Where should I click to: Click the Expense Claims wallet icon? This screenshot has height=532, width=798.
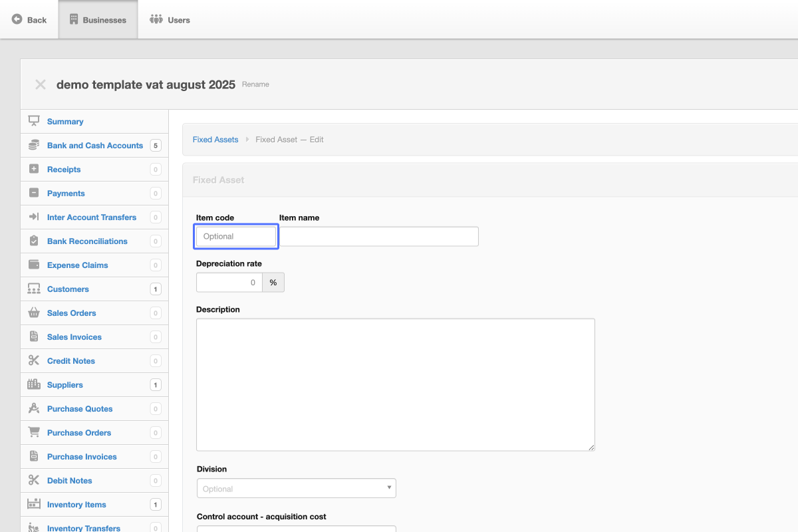click(34, 265)
